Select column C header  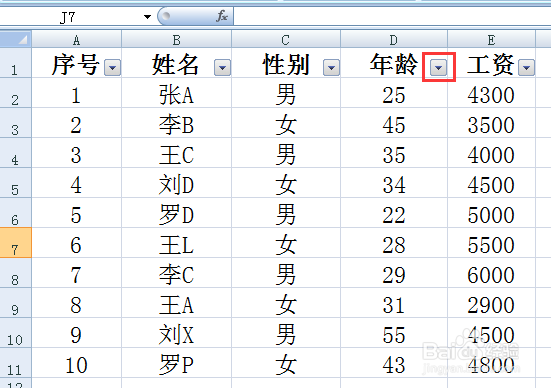286,40
